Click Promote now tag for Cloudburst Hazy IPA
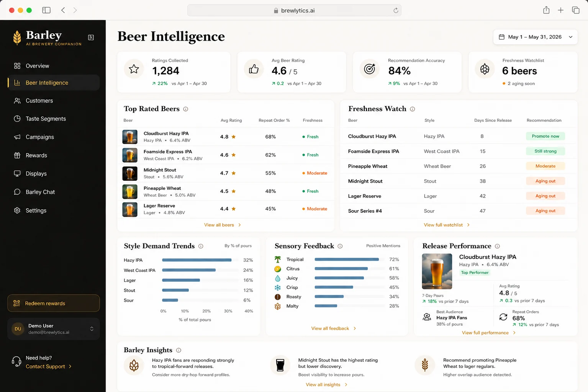Image resolution: width=588 pixels, height=392 pixels. coord(545,136)
